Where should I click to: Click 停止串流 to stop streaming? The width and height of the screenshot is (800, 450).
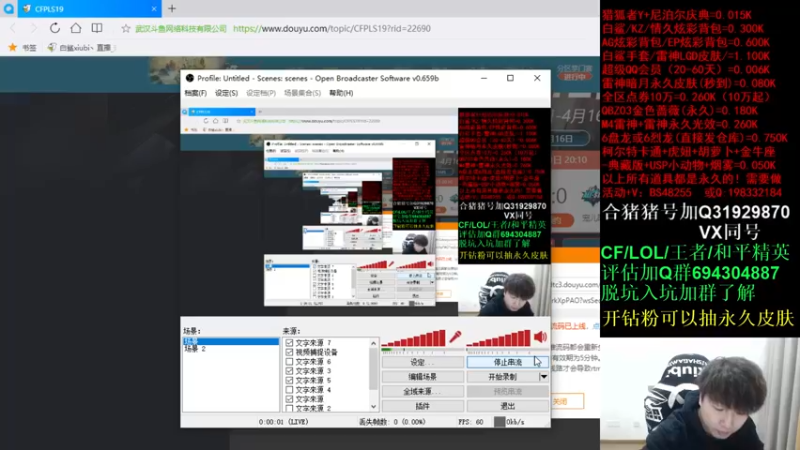click(x=508, y=362)
